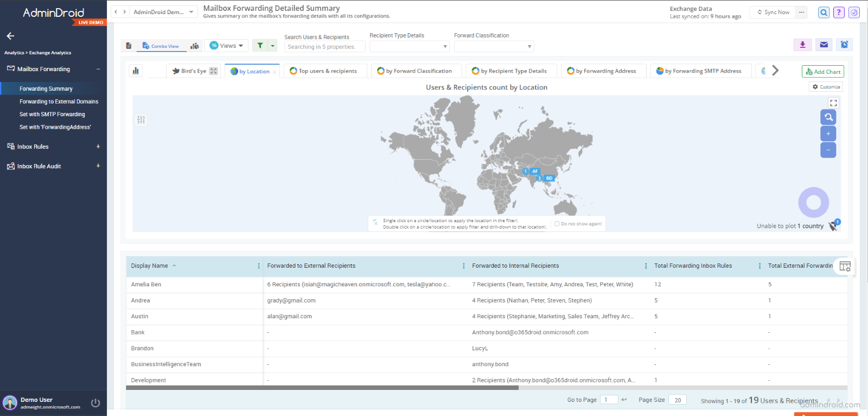Open the 16 Views dropdown

(x=227, y=46)
